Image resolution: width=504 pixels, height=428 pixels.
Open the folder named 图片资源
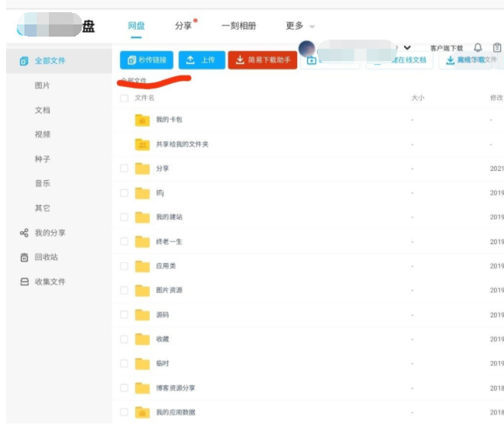[169, 290]
